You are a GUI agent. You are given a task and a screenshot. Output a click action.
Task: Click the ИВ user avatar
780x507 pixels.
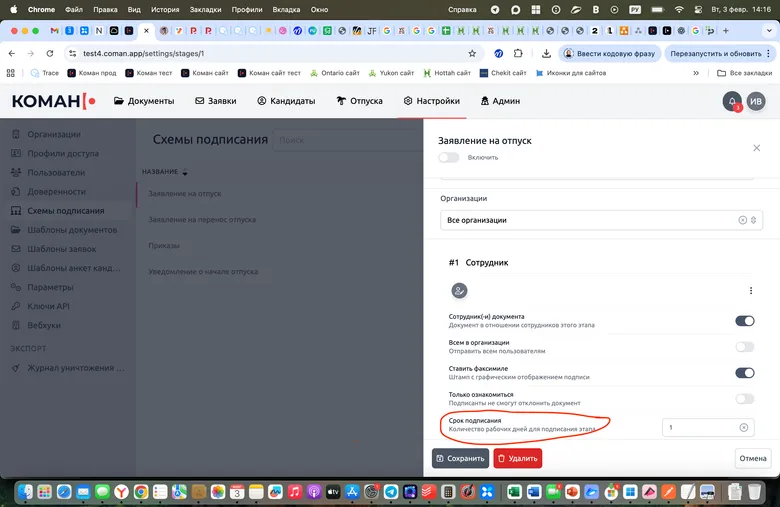pyautogui.click(x=757, y=101)
